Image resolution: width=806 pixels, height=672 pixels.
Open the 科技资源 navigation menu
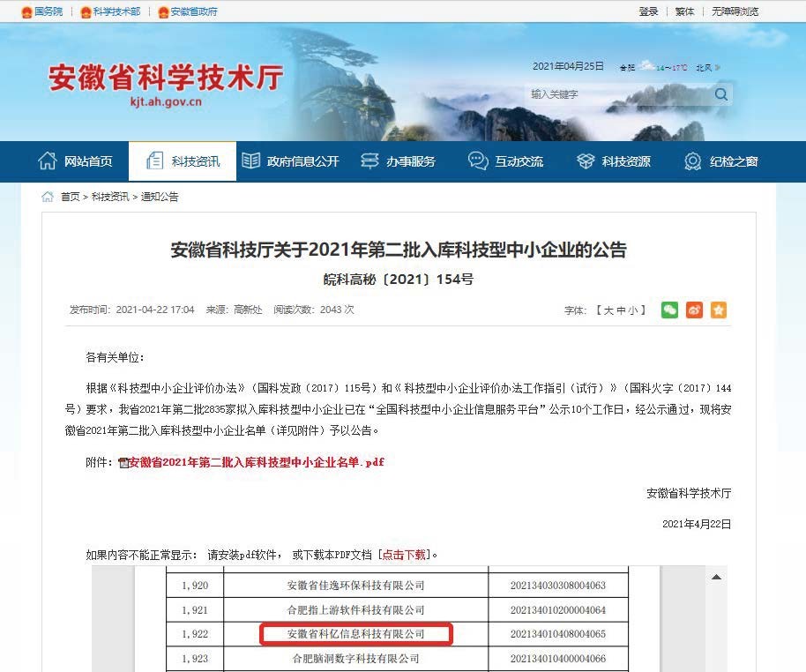(614, 161)
